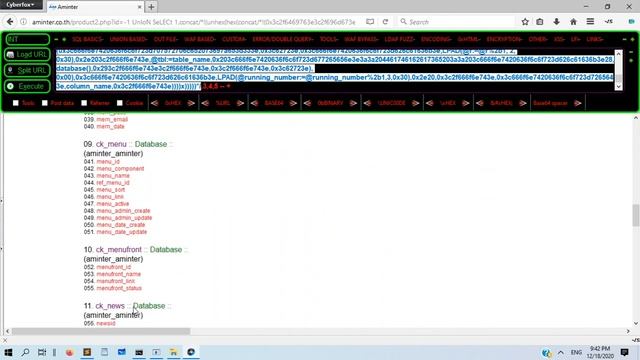This screenshot has width=640, height=360.
Task: Open a new tab with plus button
Action: coord(151,7)
